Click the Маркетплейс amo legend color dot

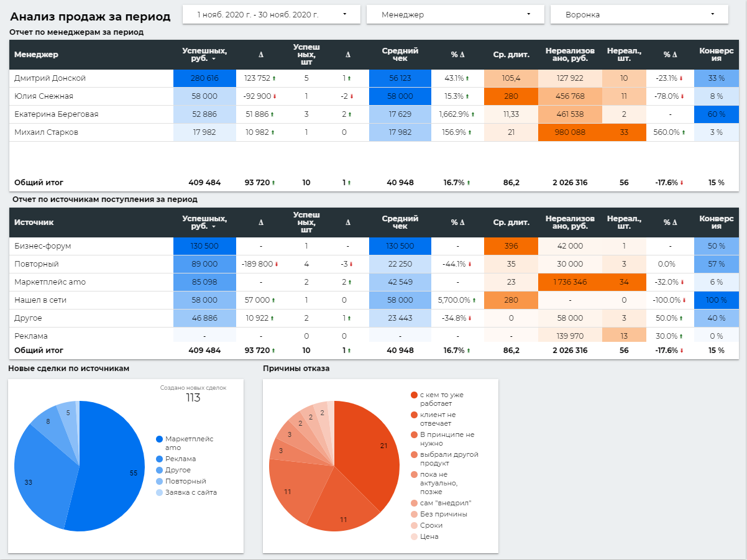tap(159, 439)
